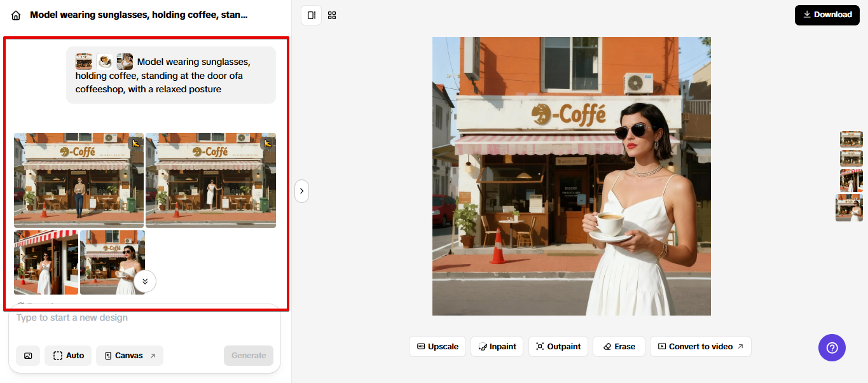This screenshot has width=868, height=383.
Task: Switch to single image view icon
Action: [x=312, y=15]
